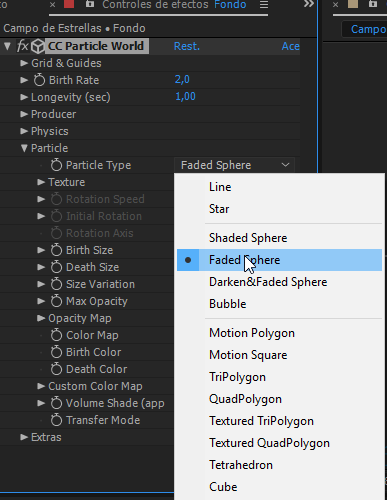Choose Textured TriPolygon option

[279, 421]
